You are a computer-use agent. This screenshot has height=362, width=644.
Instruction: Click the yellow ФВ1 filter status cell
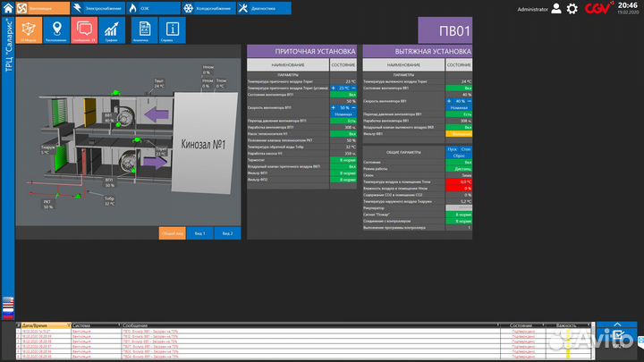click(x=459, y=134)
